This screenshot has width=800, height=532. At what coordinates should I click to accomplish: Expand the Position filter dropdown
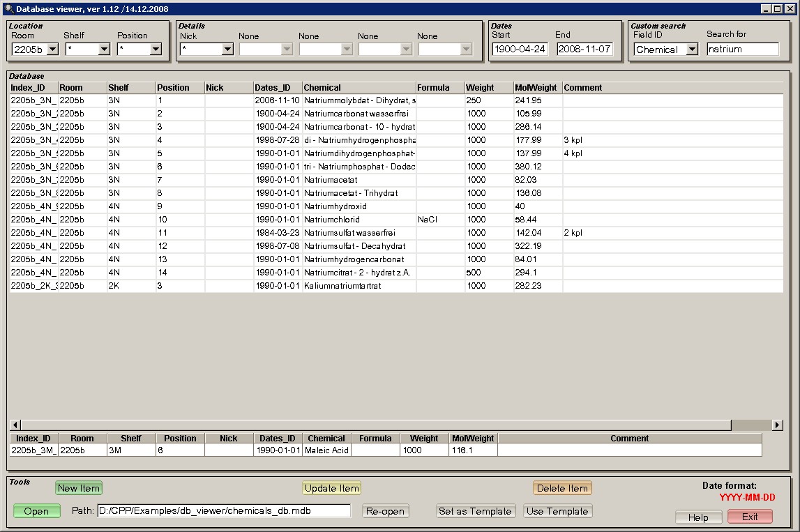point(156,50)
